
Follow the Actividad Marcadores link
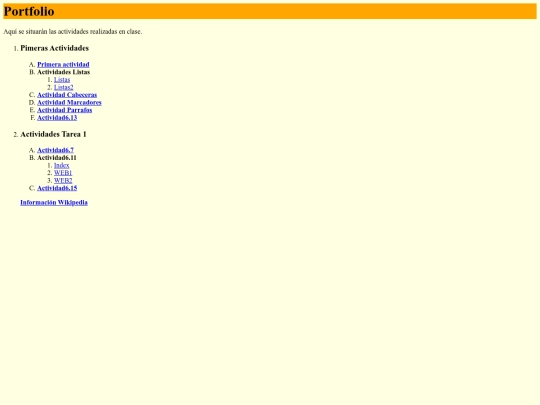tap(69, 102)
